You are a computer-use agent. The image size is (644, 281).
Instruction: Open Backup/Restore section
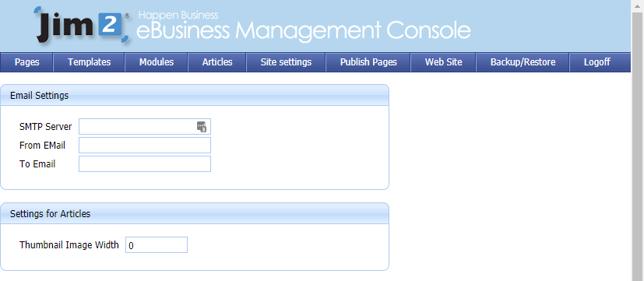pos(523,62)
